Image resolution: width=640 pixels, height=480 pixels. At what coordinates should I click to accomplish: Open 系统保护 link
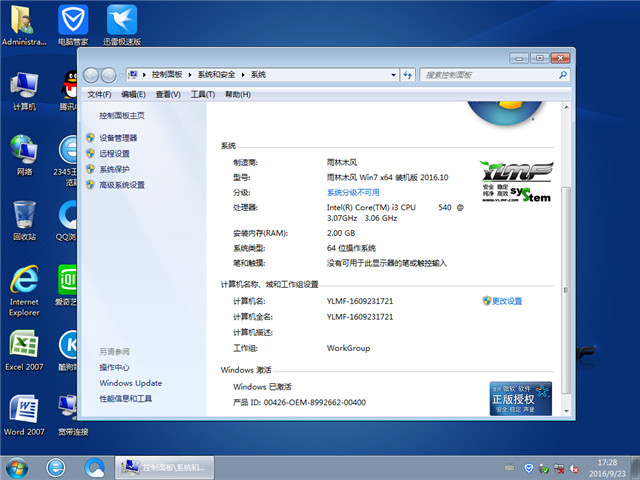click(x=114, y=169)
